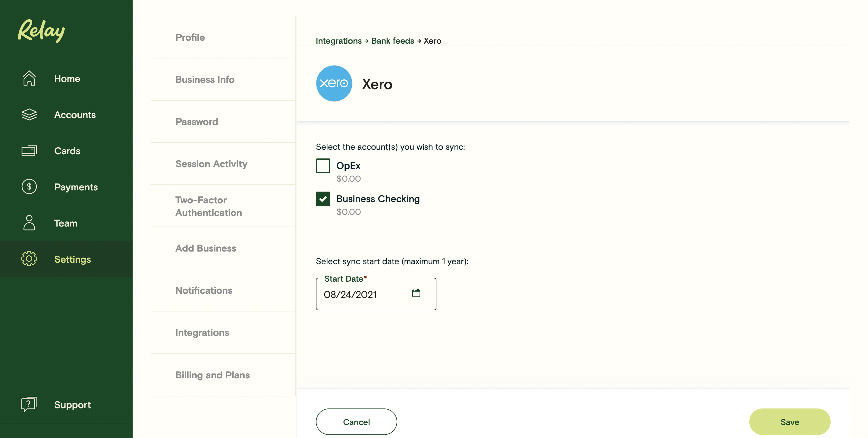Viewport: 868px width, 438px height.
Task: Check the OpEx account checkbox
Action: [x=323, y=166]
